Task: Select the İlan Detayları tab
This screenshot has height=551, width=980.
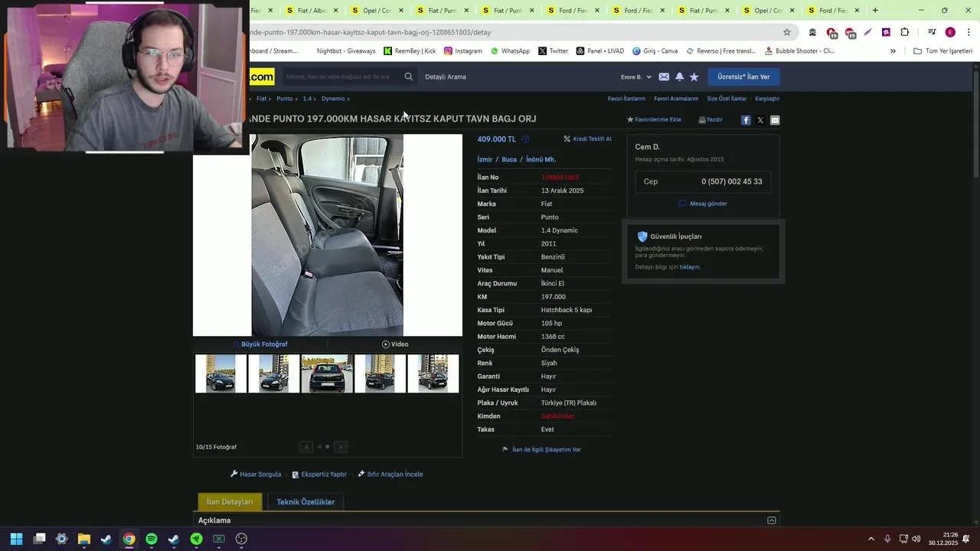Action: [230, 502]
